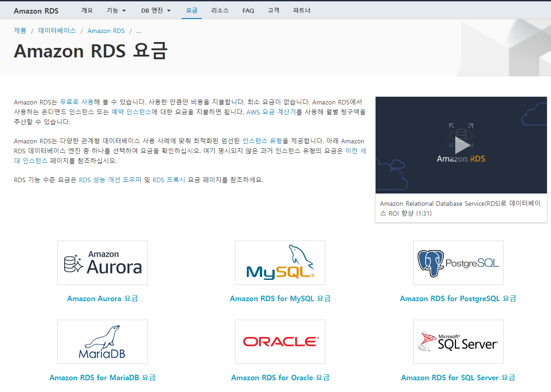551x392 pixels.
Task: Click the 데이터베이스 breadcrumb link
Action: (57, 31)
